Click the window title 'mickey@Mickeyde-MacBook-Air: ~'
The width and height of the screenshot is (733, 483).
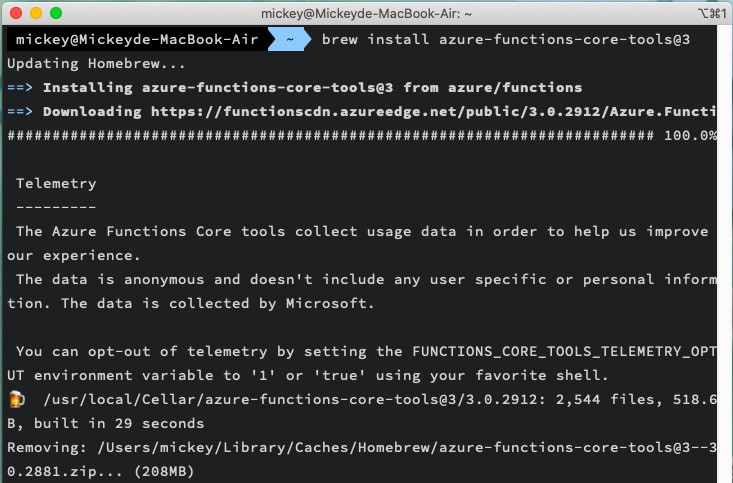[x=366, y=14]
